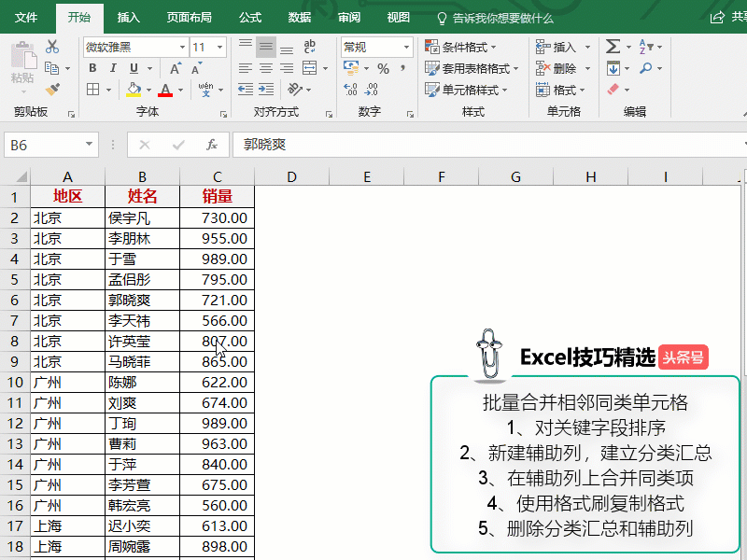
Task: Click the Insert Function fx icon
Action: point(212,145)
